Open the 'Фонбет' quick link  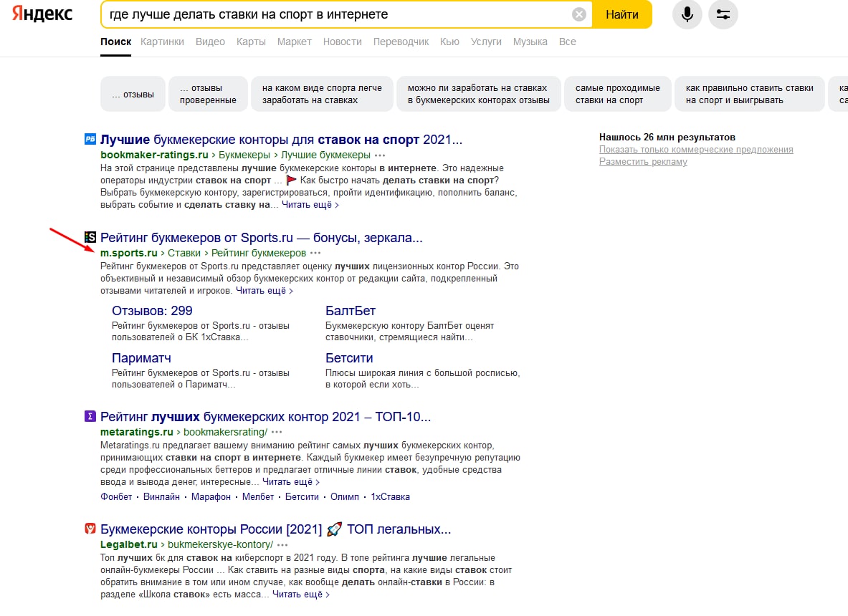(x=116, y=497)
